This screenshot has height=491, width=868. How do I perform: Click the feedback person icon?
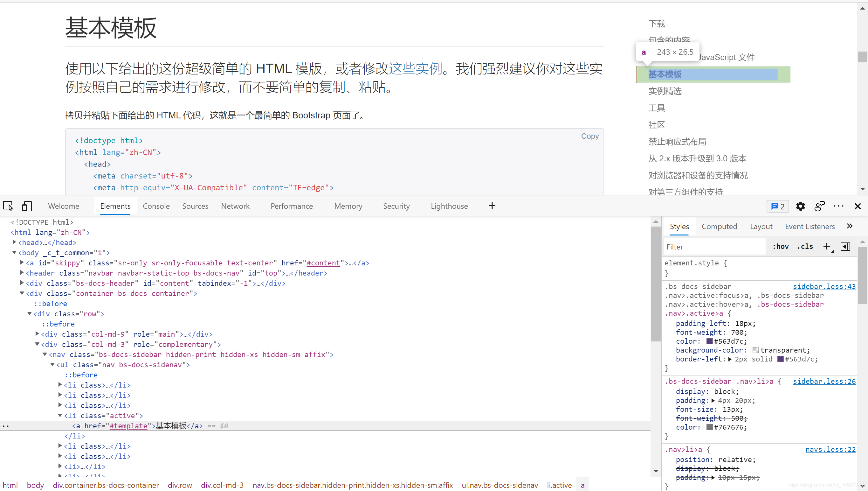(819, 206)
